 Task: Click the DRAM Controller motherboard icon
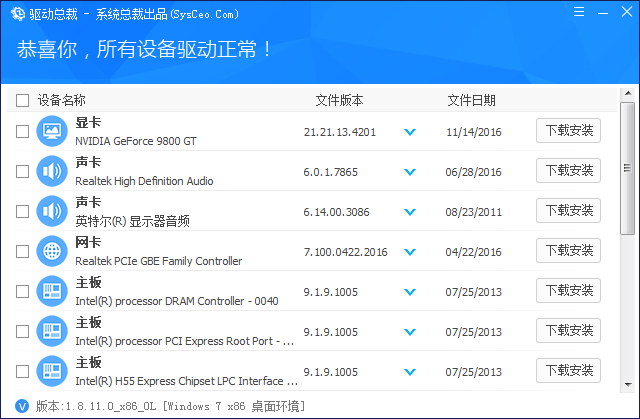pyautogui.click(x=50, y=291)
